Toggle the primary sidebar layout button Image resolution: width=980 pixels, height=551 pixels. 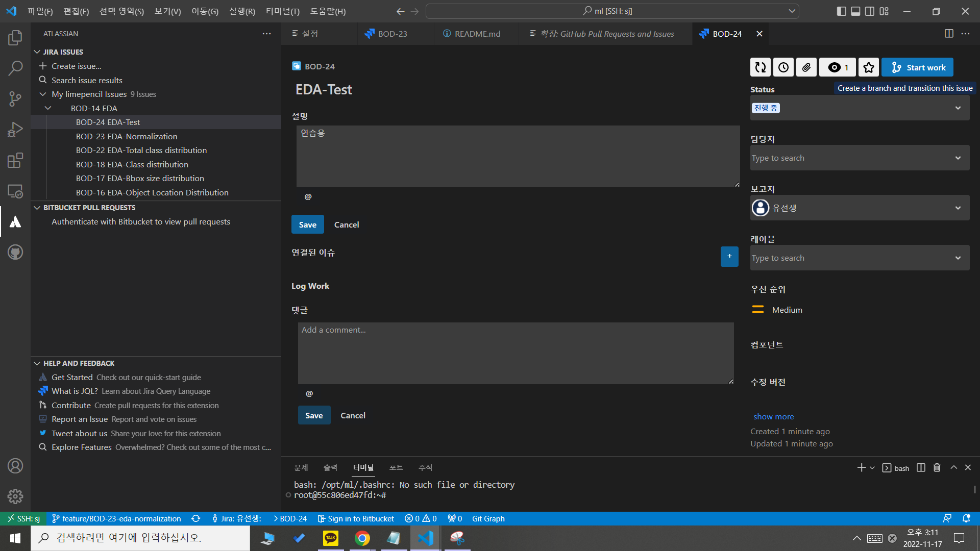pos(841,11)
